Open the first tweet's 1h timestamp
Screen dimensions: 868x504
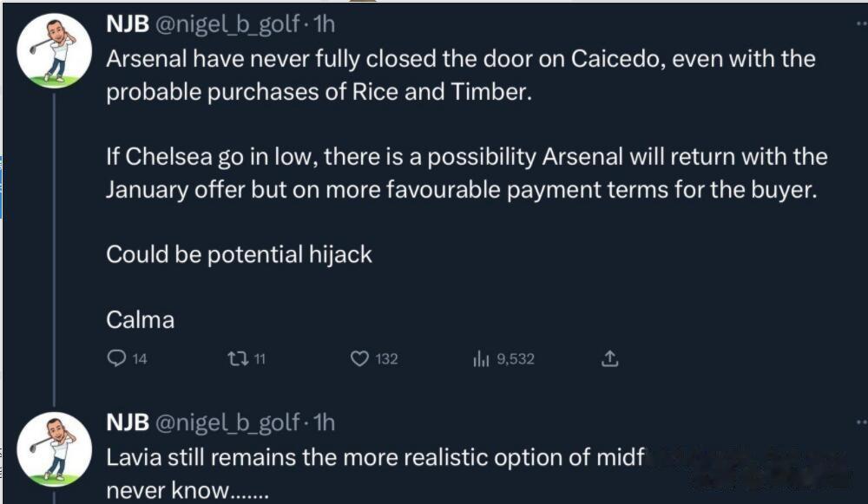(324, 23)
